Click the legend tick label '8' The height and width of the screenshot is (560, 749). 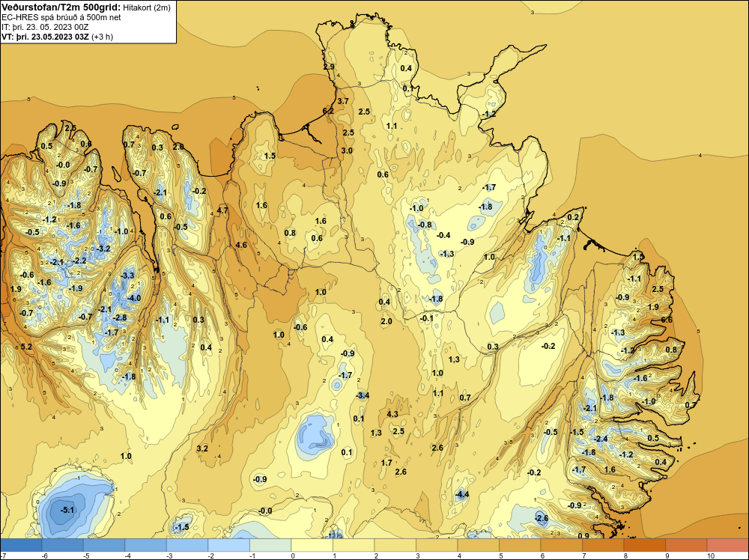[x=625, y=556]
